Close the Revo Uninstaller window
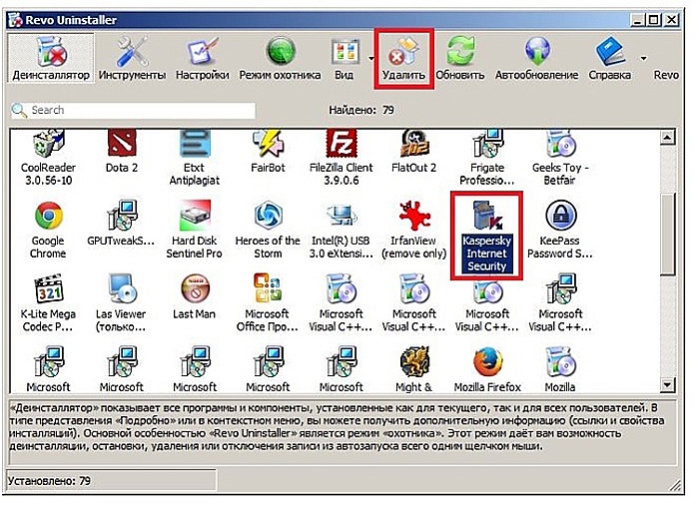699x506 pixels. [x=671, y=20]
